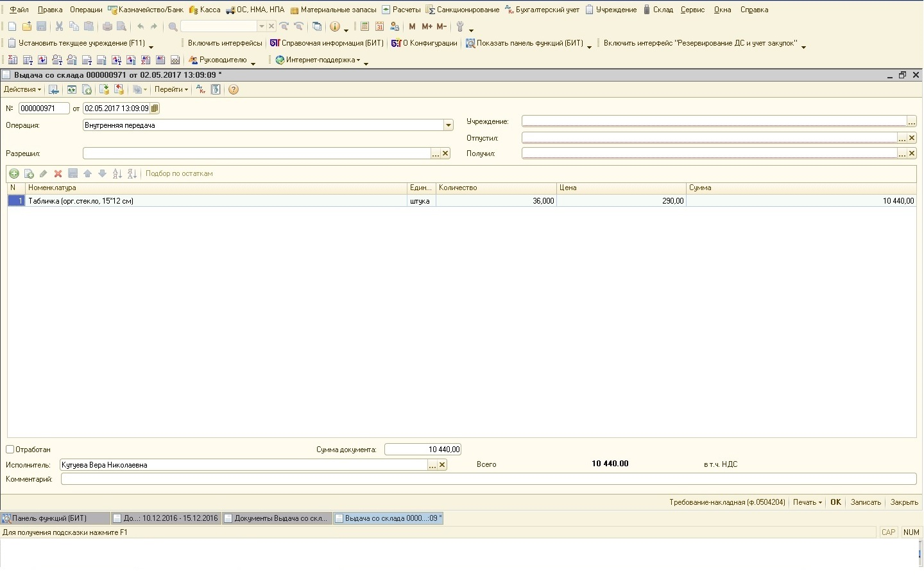Click the info help icon in top toolbar
The image size is (924, 578).
click(334, 26)
